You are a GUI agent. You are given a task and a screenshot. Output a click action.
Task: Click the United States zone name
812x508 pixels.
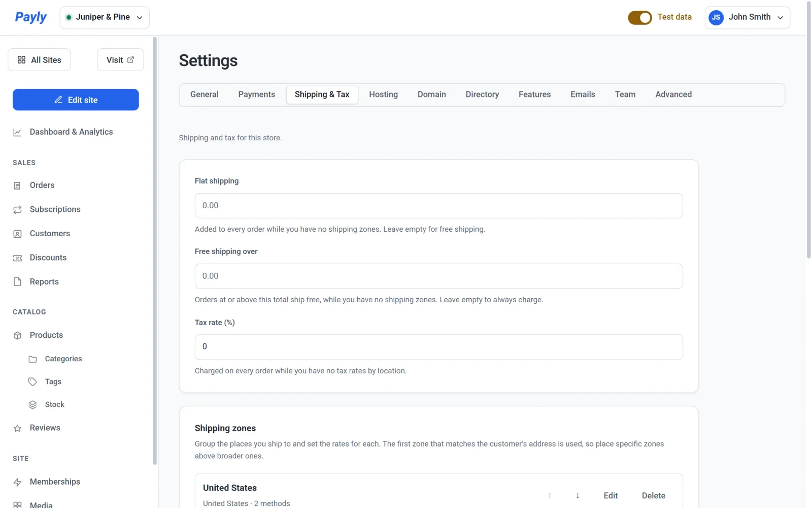[230, 488]
